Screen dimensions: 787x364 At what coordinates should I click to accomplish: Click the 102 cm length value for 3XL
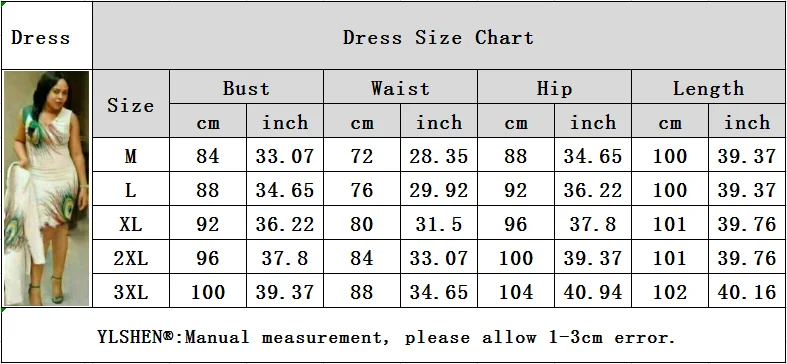click(670, 292)
